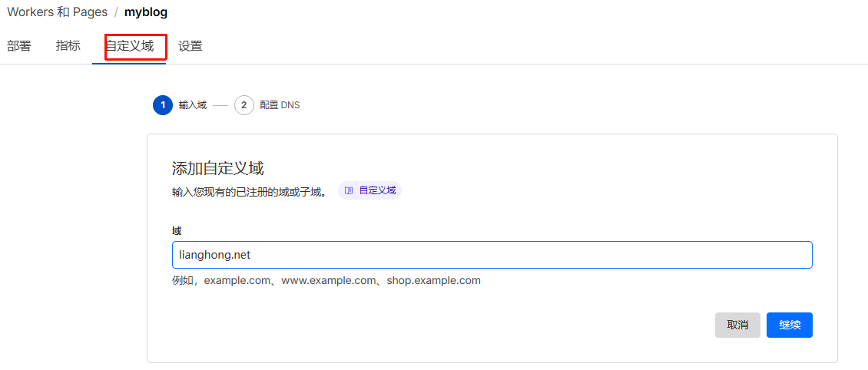Click the 添加自定义域 heading
868x370 pixels.
218,169
